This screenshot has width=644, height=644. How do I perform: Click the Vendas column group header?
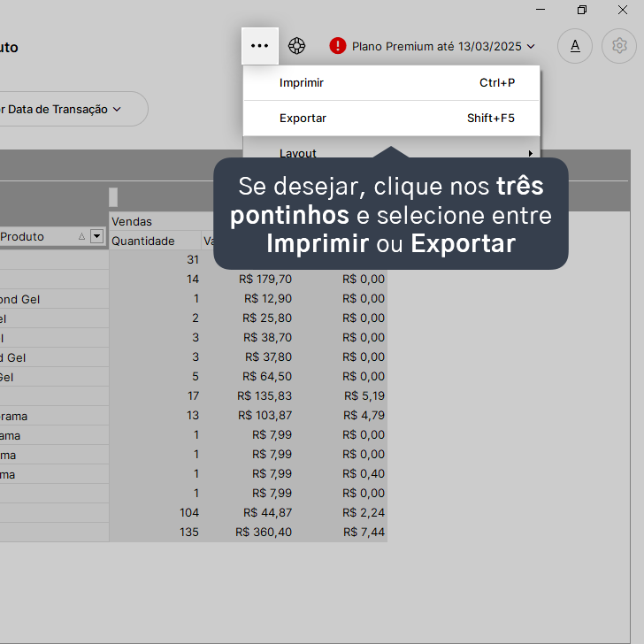161,222
